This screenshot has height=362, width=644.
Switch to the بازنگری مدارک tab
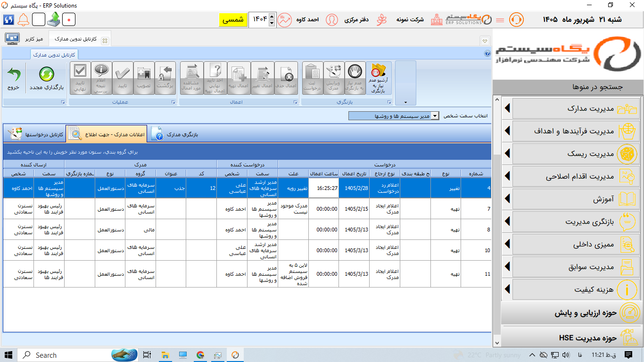click(175, 134)
